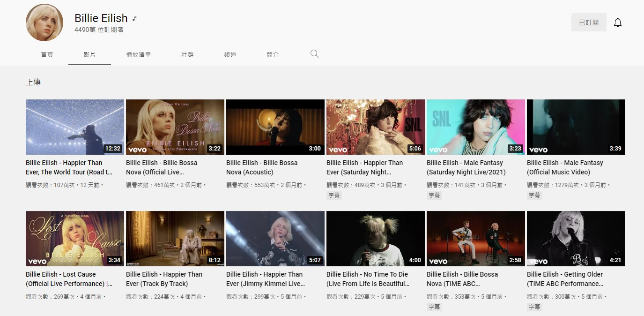Viewport: 644px width, 316px height.
Task: Click the Billie Eilish channel avatar
Action: tap(44, 23)
